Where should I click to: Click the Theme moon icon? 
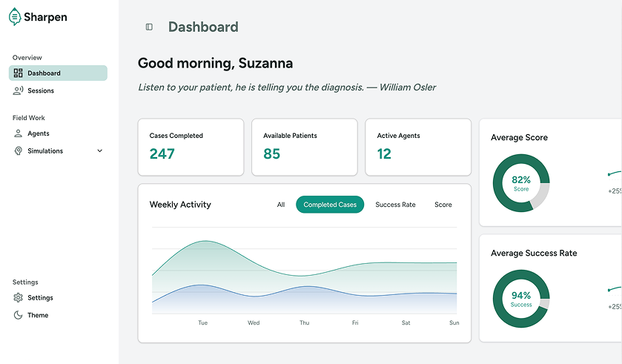(19, 315)
